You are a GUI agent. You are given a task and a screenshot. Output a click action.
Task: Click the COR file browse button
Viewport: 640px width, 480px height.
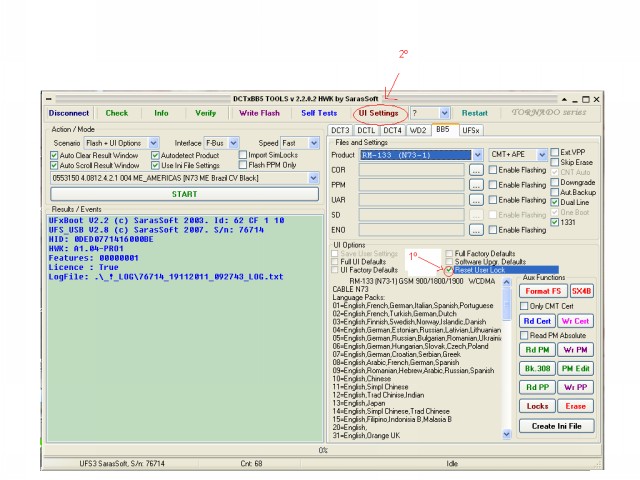tap(477, 170)
